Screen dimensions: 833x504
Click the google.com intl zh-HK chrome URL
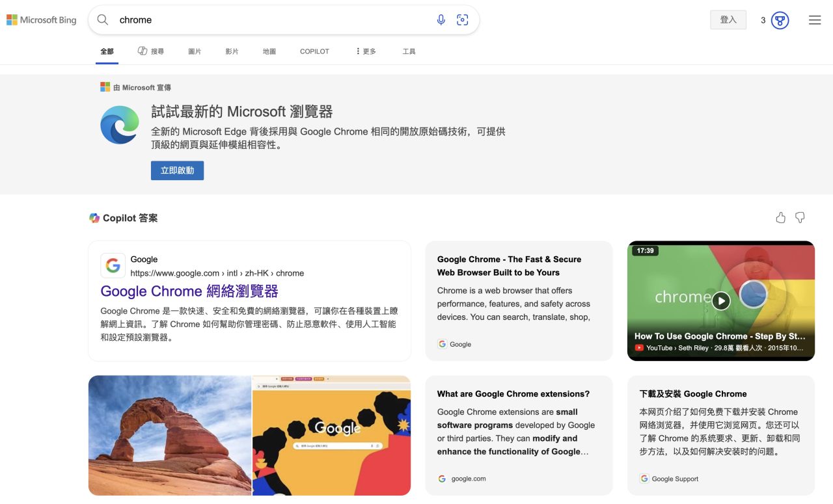click(x=217, y=273)
